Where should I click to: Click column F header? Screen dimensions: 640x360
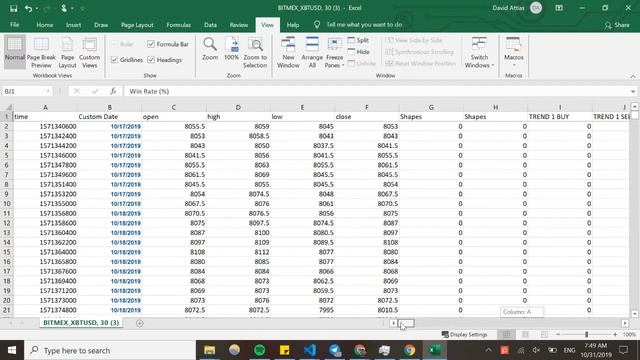[367, 107]
